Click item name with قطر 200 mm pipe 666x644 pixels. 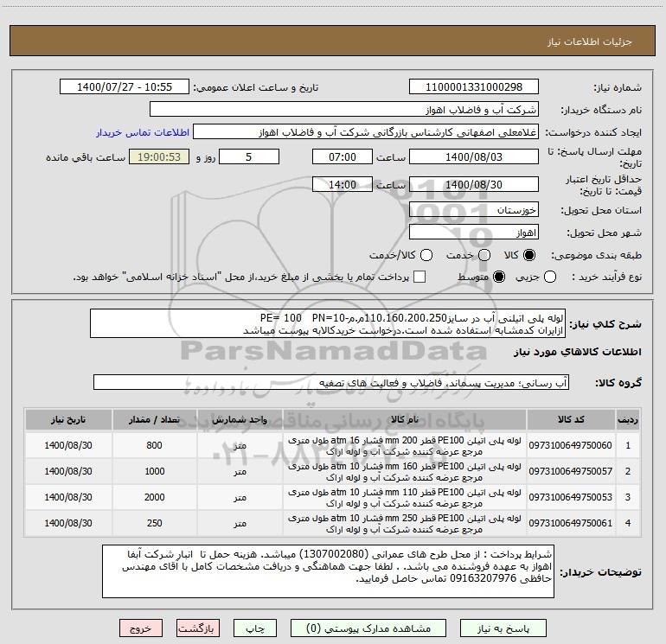405,446
